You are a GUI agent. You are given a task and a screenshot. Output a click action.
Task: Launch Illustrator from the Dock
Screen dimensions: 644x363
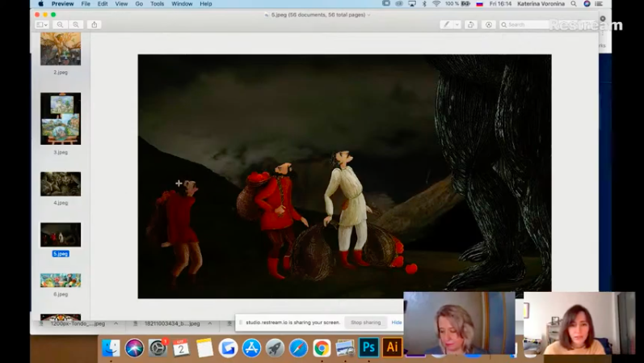click(x=392, y=347)
